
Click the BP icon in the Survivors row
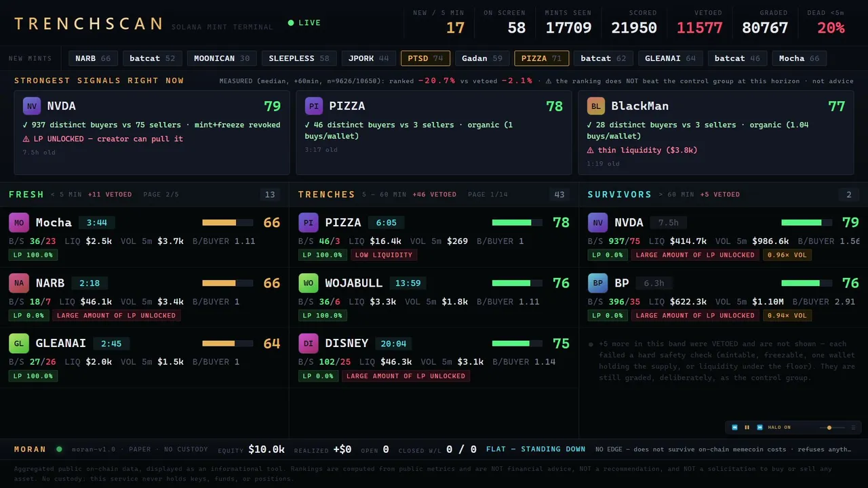tap(598, 283)
